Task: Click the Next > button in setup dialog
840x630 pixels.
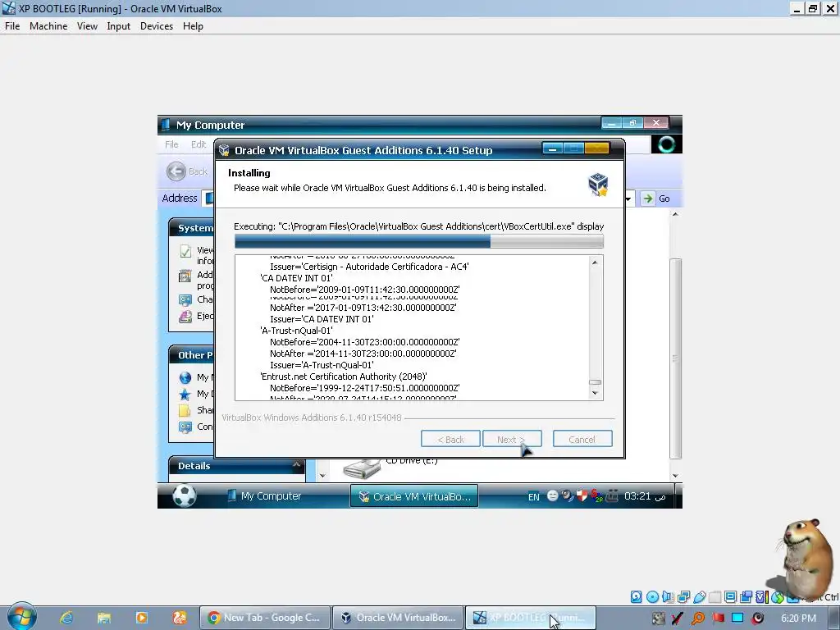Action: [512, 440]
